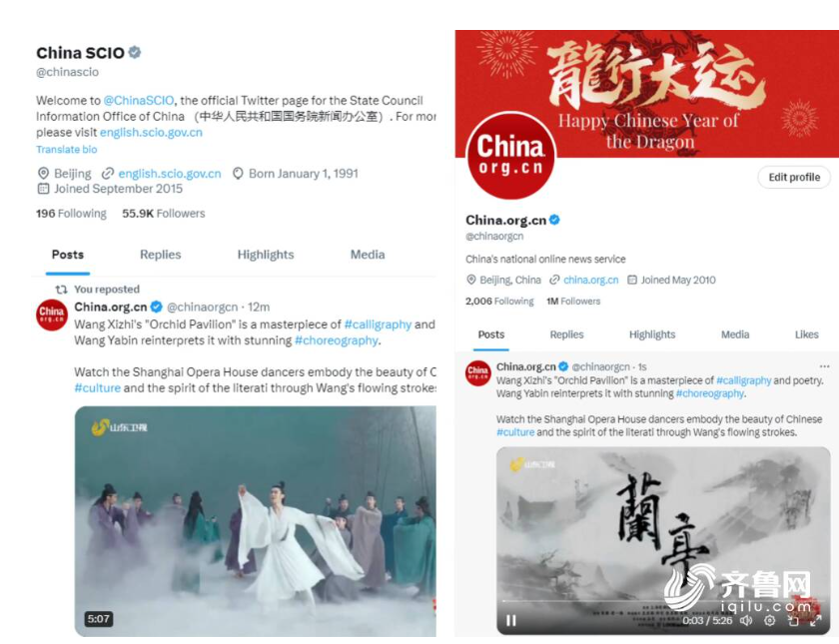Switch to the Likes tab
The height and width of the screenshot is (644, 839).
point(806,334)
